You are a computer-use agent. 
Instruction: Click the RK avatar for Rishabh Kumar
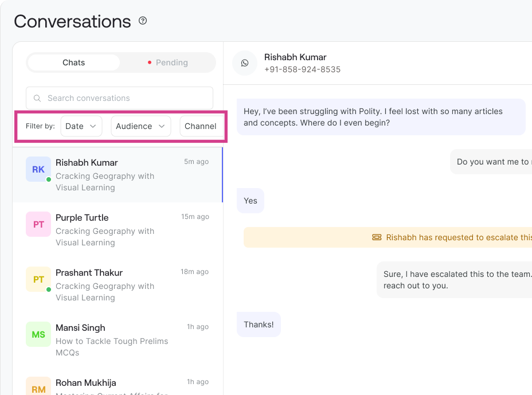coord(38,170)
